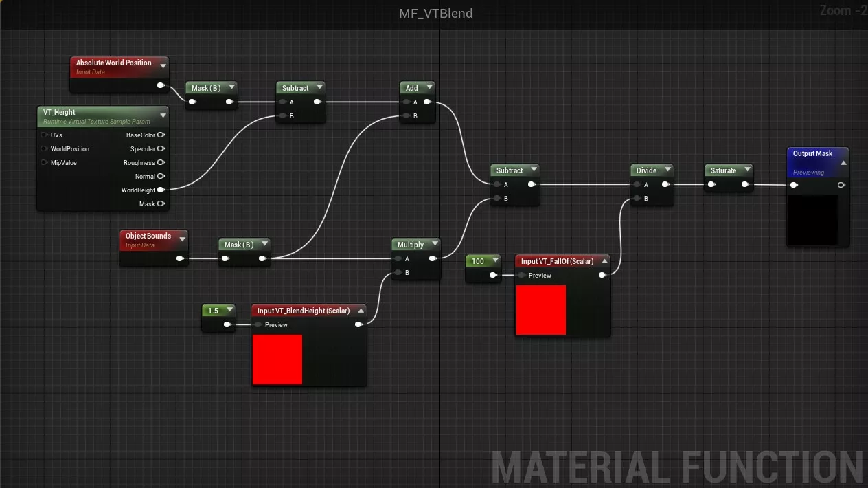Click the Divide node's B input pin
The height and width of the screenshot is (488, 868).
click(636, 199)
